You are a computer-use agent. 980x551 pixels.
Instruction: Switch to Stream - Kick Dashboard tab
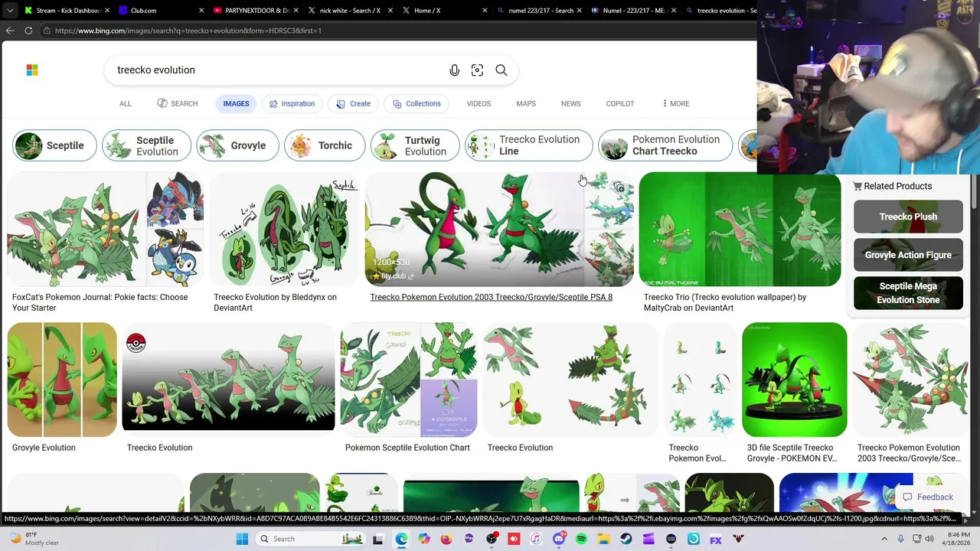tap(67, 11)
